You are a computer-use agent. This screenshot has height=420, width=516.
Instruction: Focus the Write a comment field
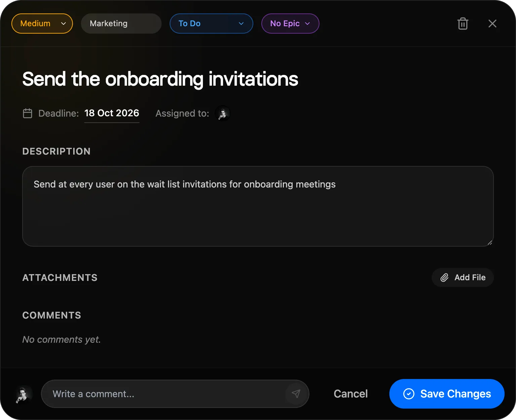(168, 394)
